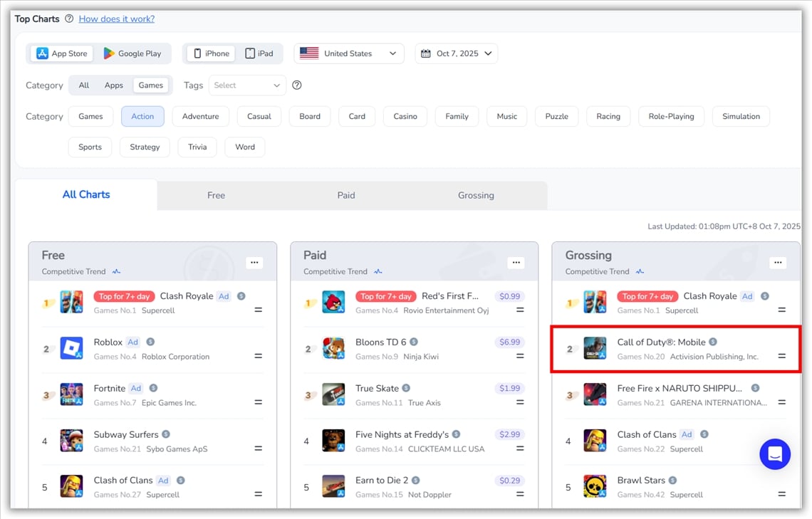
Task: Open the "How does it work?" link
Action: tap(117, 19)
